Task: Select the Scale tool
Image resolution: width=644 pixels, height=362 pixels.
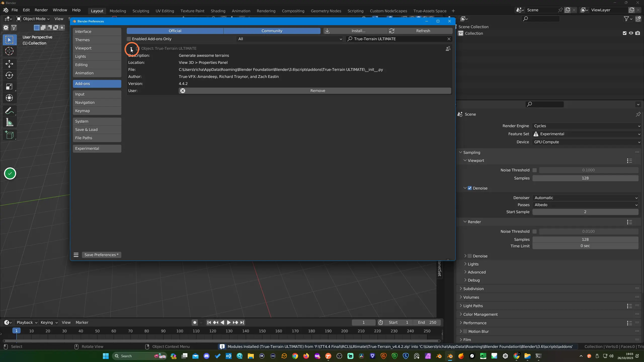Action: pyautogui.click(x=9, y=87)
